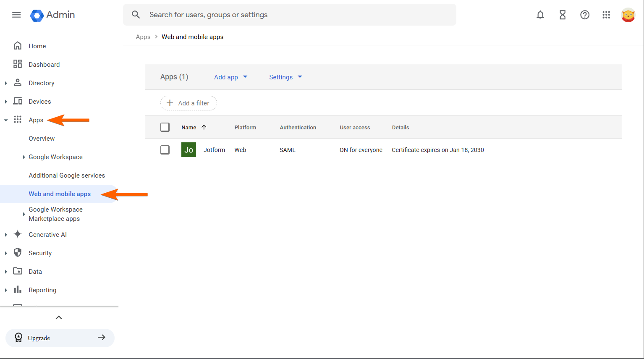644x359 pixels.
Task: Click the Upgrade button
Action: point(60,338)
